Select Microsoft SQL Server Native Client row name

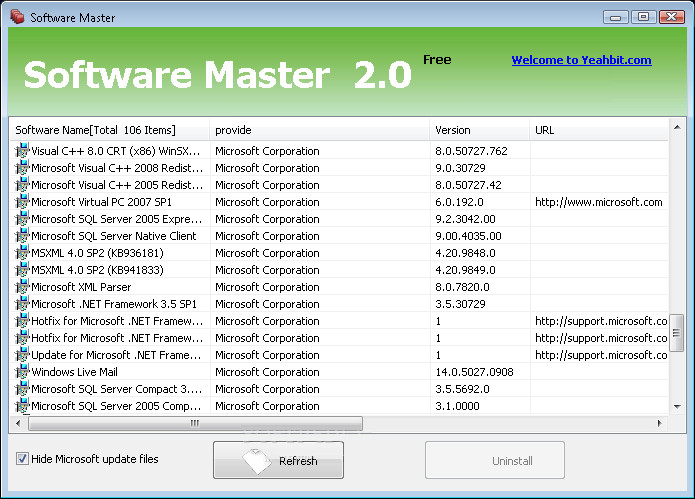[113, 236]
